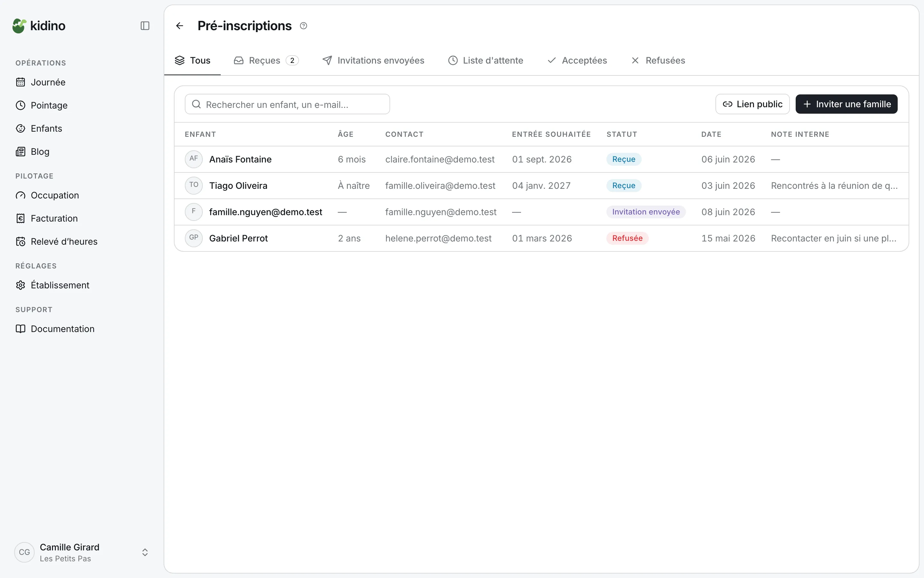Open the Invitations envoyées tab

coord(373,60)
